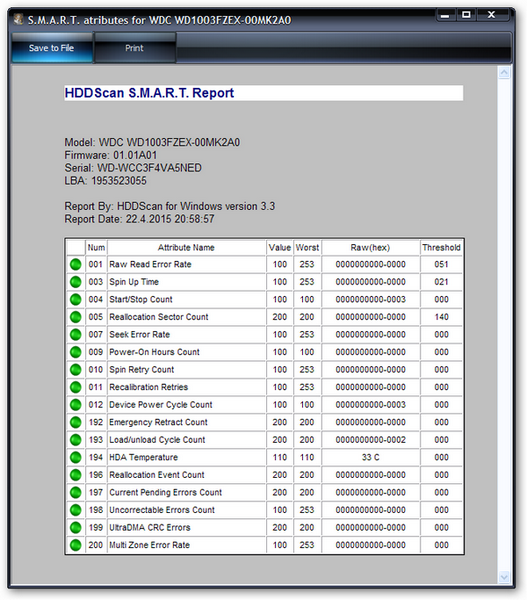This screenshot has height=600, width=527.
Task: Click the HDDScan S.M.A.R.T. Report heading
Action: [x=149, y=93]
